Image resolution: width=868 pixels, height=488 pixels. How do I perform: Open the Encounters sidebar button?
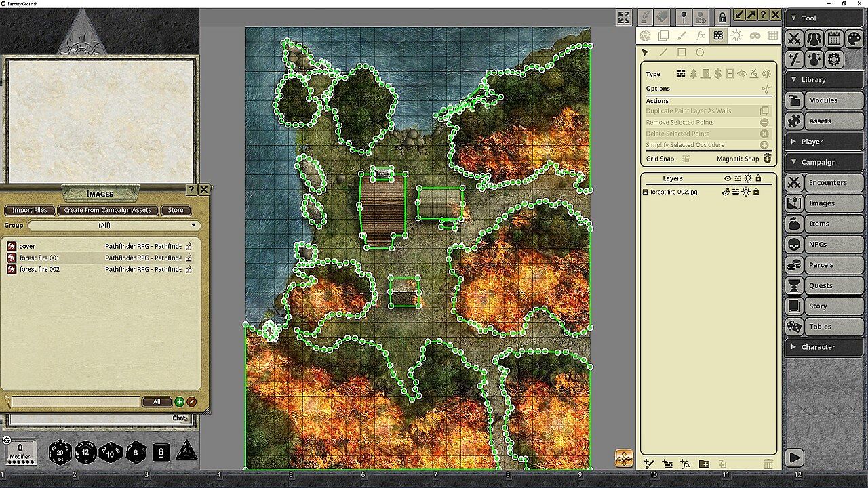827,182
